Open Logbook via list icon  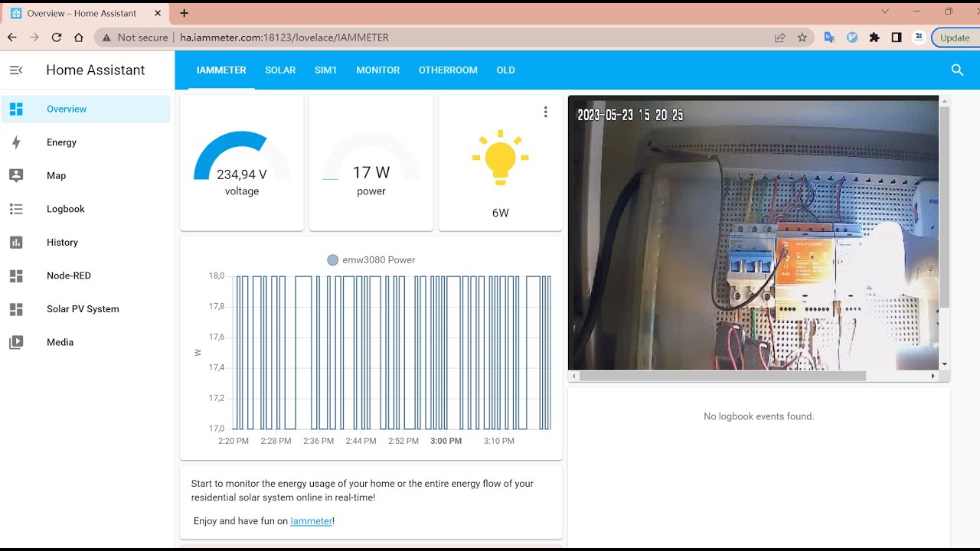coord(16,209)
